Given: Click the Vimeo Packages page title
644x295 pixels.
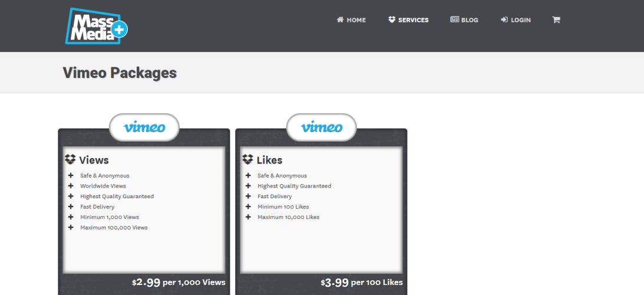Looking at the screenshot, I should (x=120, y=73).
